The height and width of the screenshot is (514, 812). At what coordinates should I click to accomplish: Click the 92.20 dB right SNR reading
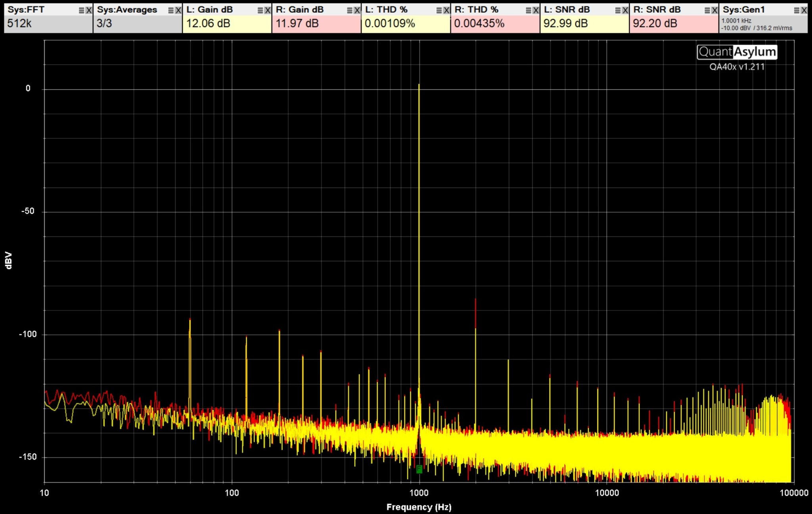click(x=655, y=23)
